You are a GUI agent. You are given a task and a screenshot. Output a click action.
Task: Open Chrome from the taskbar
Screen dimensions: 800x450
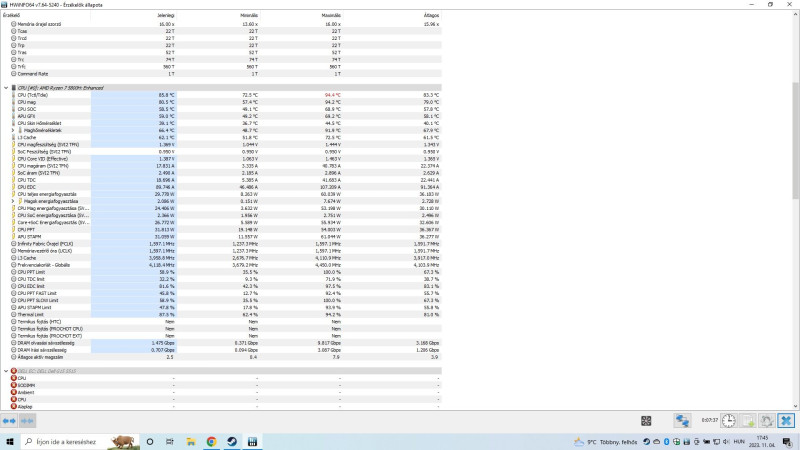[x=211, y=442]
